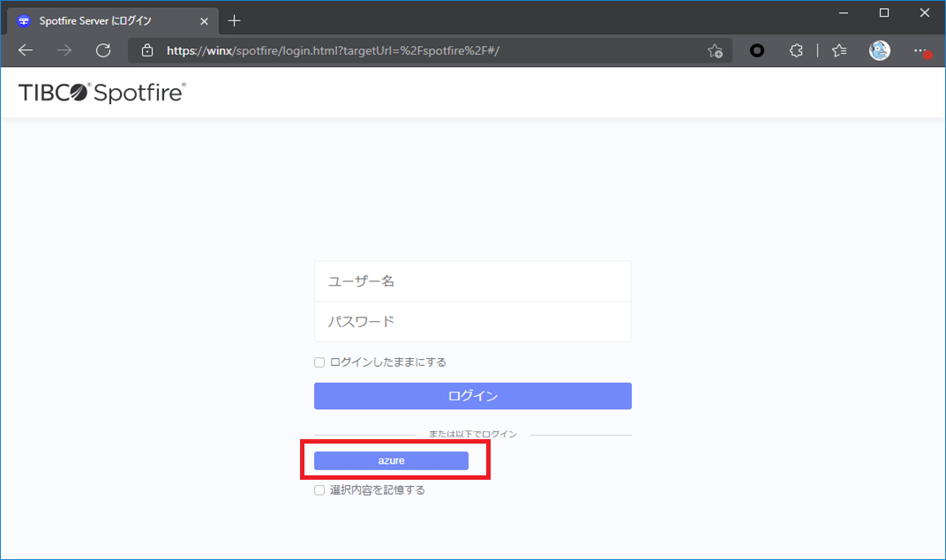This screenshot has width=946, height=560.
Task: Focus the ユーザー名 input field
Action: click(x=472, y=281)
